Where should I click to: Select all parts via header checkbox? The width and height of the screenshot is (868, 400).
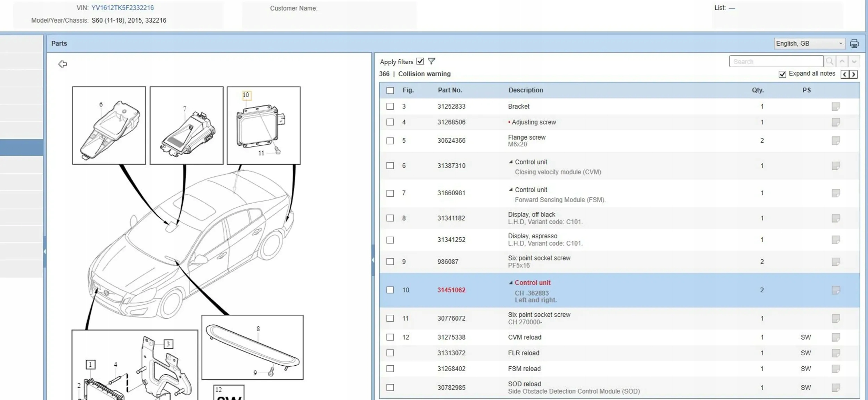[x=390, y=91]
